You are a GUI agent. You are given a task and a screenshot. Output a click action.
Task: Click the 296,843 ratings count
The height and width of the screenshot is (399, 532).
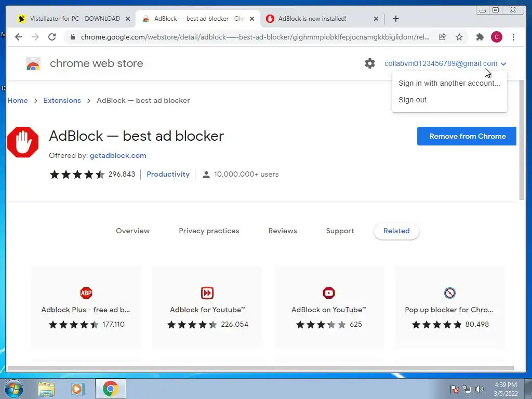coord(122,174)
